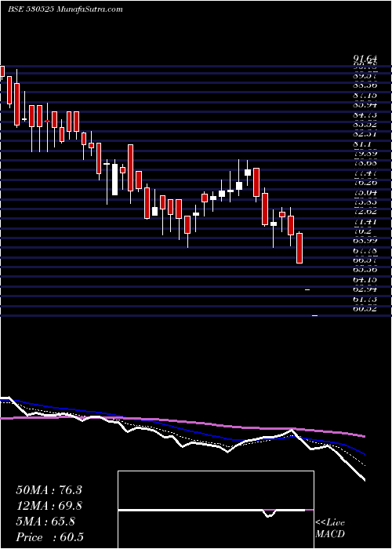The image size is (392, 549).
Task: Click the 79.89 price axis label
Action: point(365,154)
